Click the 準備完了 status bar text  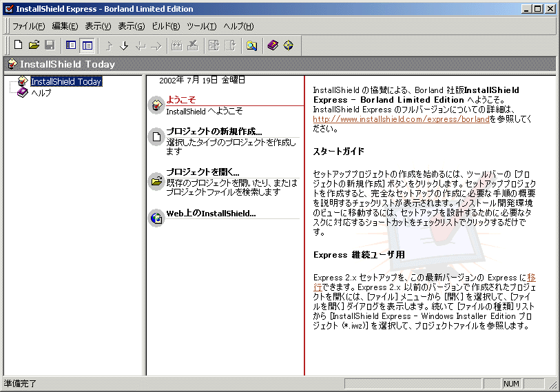pyautogui.click(x=21, y=384)
